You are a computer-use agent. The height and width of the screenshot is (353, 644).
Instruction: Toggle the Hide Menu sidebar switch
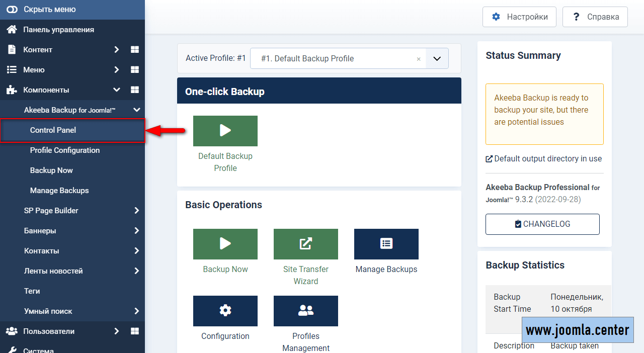12,10
